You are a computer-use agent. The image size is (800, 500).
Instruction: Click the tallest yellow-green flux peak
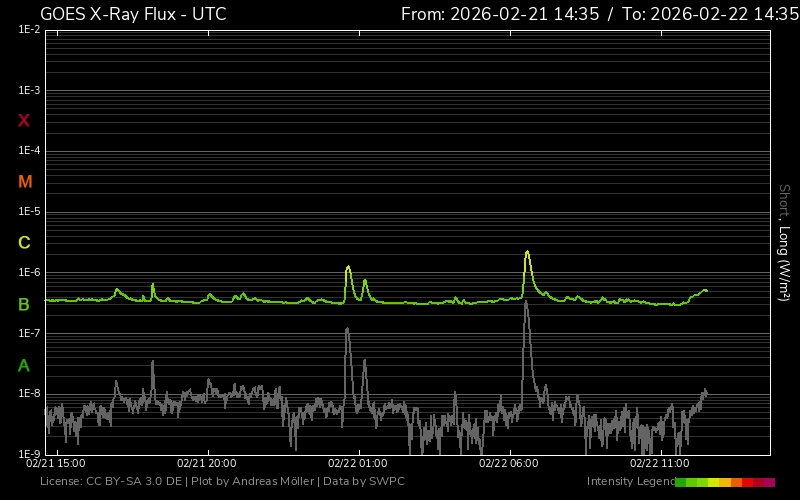[527, 253]
